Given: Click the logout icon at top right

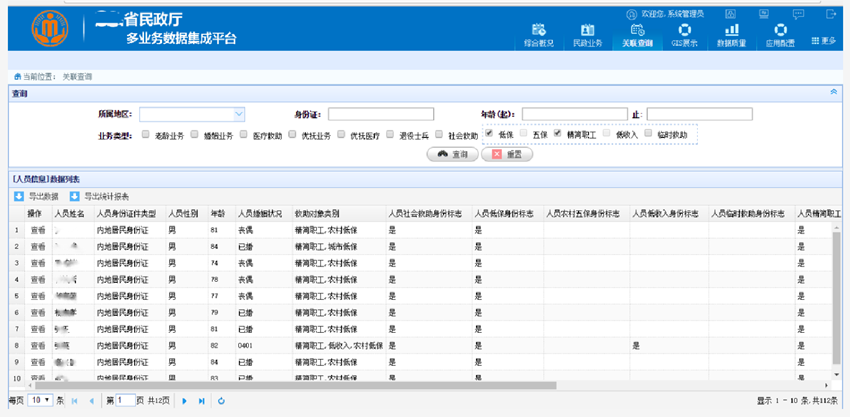Looking at the screenshot, I should pos(830,14).
